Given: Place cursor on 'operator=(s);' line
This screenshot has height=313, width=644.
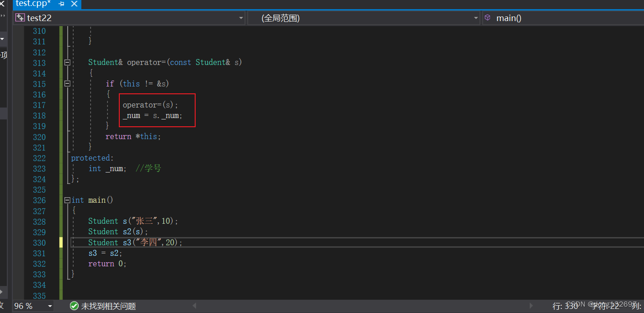Looking at the screenshot, I should click(x=150, y=105).
